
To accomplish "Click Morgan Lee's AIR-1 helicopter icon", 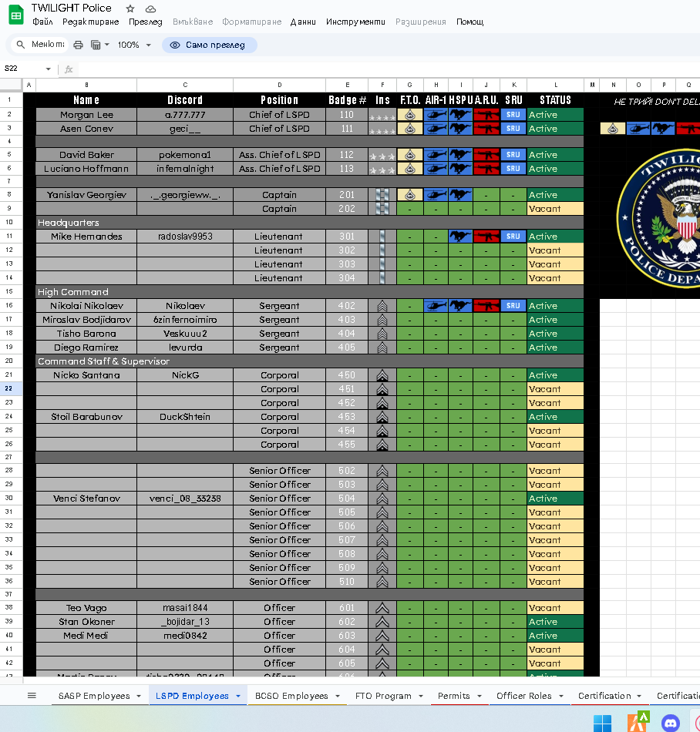I will (x=436, y=115).
